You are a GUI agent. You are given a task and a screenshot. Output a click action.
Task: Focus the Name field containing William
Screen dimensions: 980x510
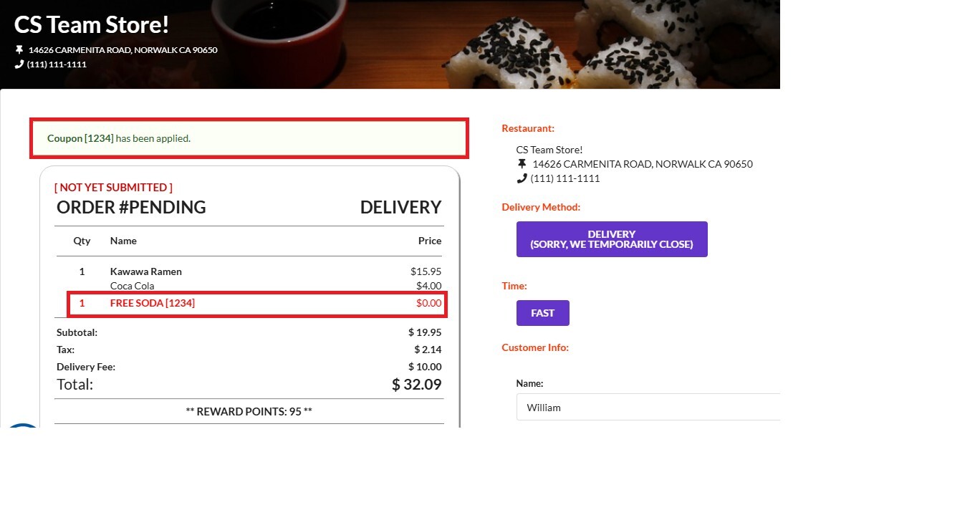pos(648,407)
